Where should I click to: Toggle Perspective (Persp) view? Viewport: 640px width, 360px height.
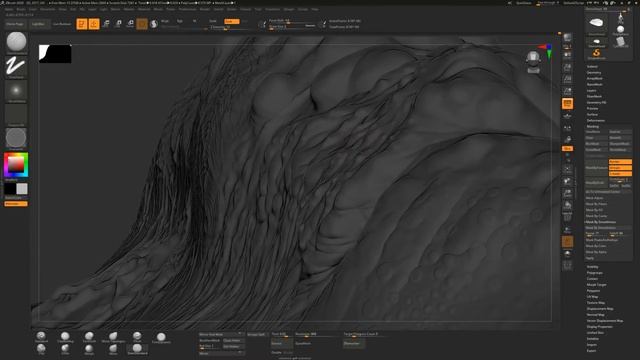tap(567, 104)
